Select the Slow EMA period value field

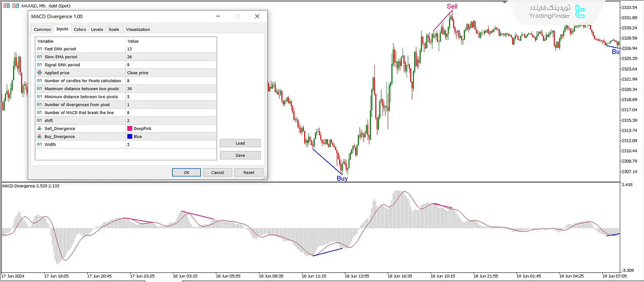[x=171, y=57]
